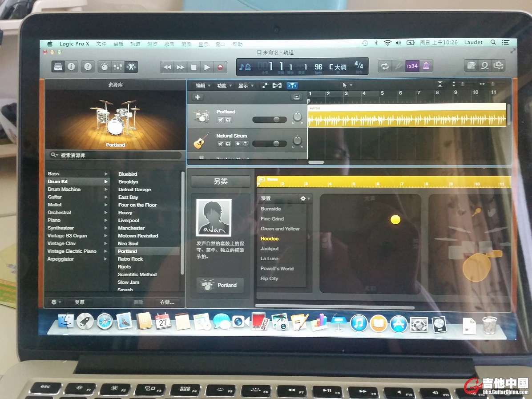This screenshot has width=532, height=399.
Task: Toggle the metronome click button
Action: click(426, 66)
